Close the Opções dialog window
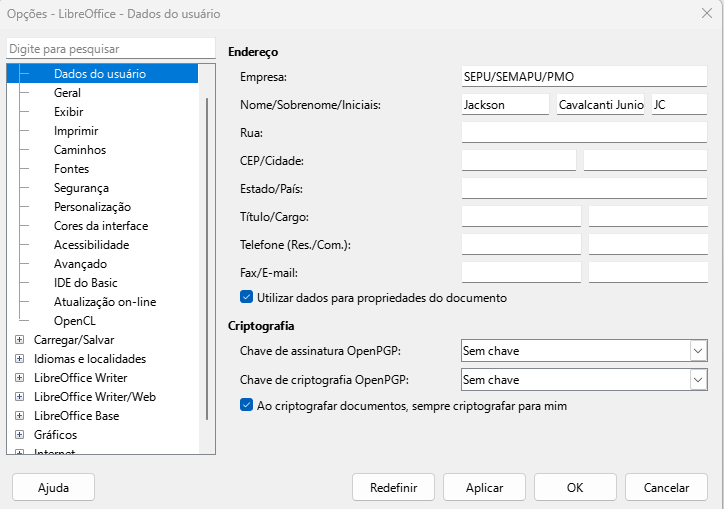 pyautogui.click(x=706, y=13)
